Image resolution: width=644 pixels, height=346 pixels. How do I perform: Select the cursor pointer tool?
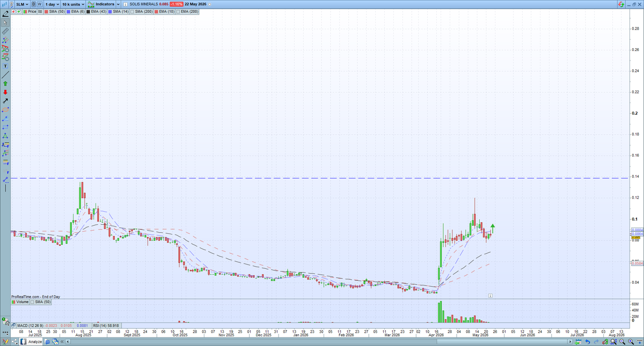5,23
